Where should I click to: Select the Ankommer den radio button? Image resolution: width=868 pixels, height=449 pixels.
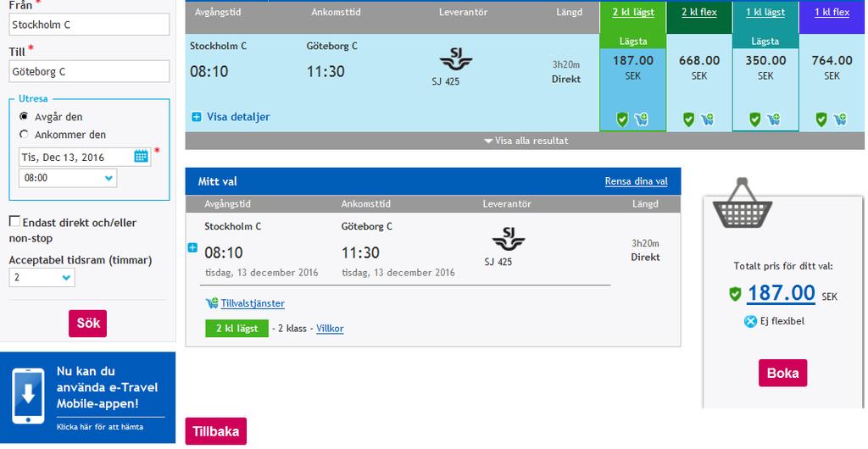click(24, 135)
